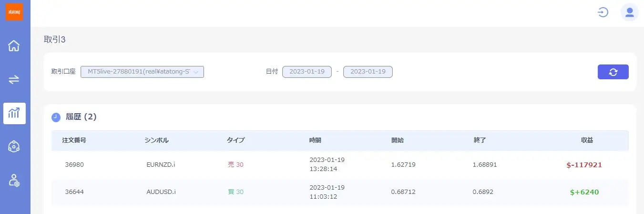The height and width of the screenshot is (214, 644).
Task: Click the EURNZD.i symbol
Action: coord(161,165)
